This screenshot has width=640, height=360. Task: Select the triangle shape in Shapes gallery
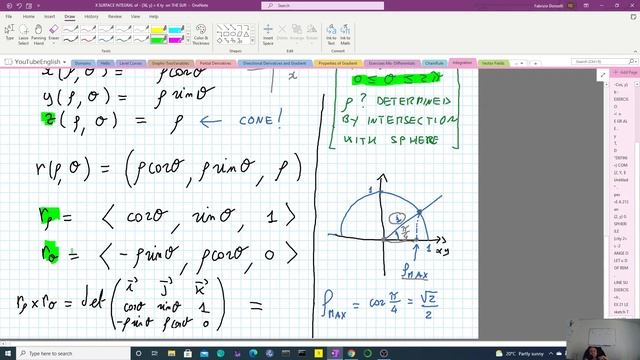pos(247,34)
